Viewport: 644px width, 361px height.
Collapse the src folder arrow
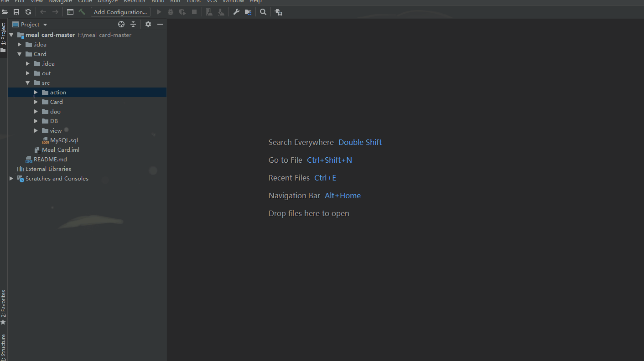[28, 83]
